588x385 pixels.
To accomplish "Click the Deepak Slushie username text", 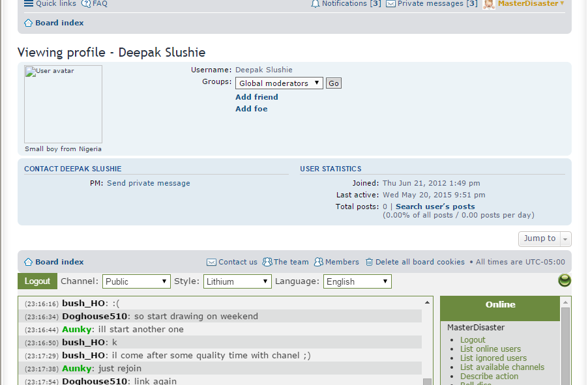I will pos(263,70).
